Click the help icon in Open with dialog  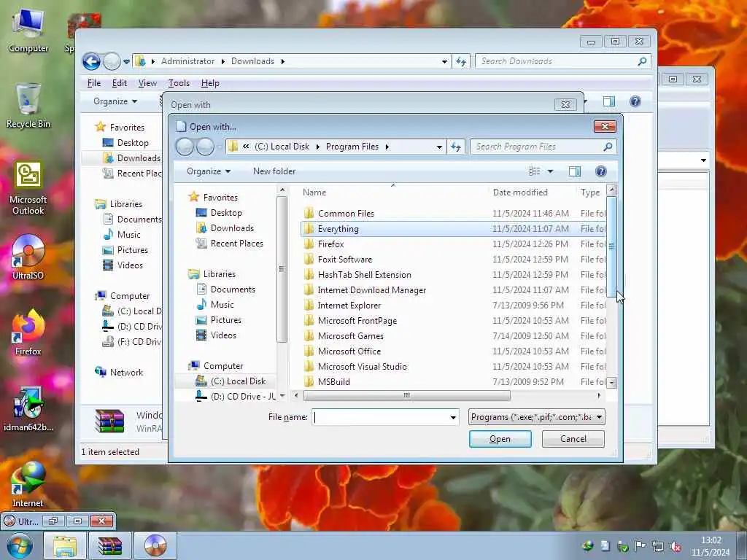601,171
